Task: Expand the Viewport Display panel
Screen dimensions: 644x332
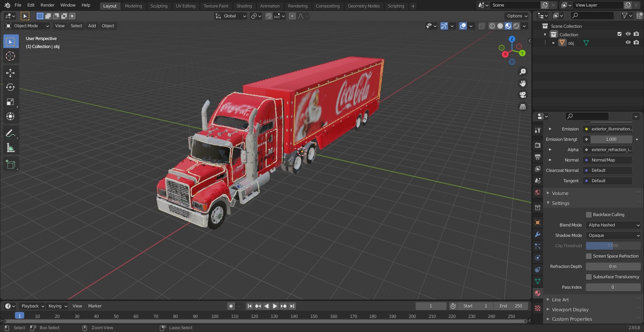Action: click(x=570, y=309)
